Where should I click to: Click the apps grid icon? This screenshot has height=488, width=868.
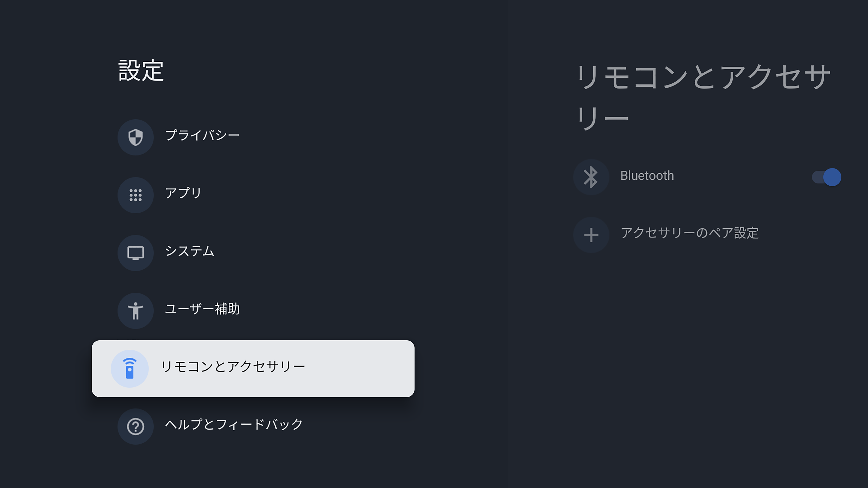pos(135,195)
